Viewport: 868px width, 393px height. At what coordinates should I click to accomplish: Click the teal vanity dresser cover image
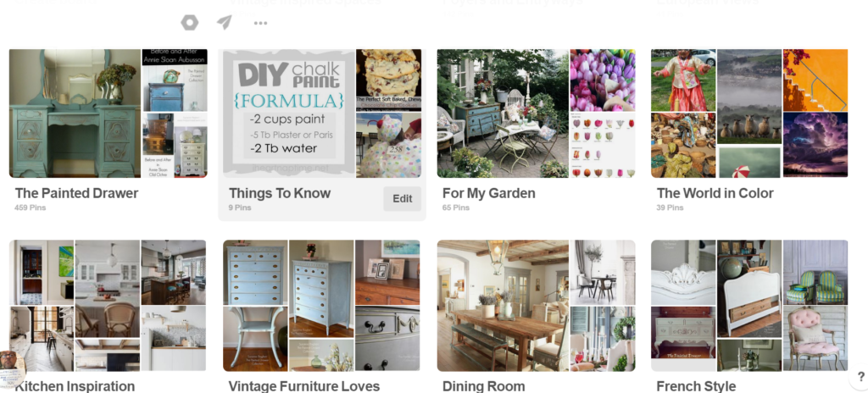[75, 113]
